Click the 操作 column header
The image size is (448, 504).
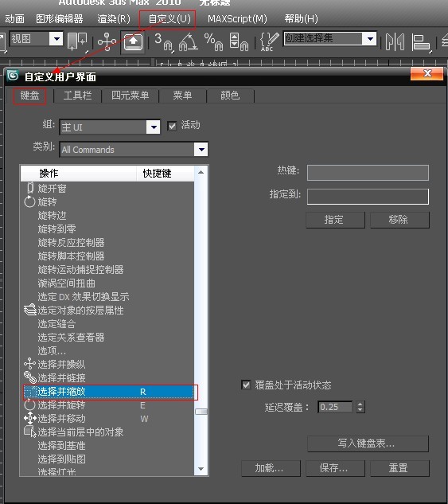coord(79,174)
